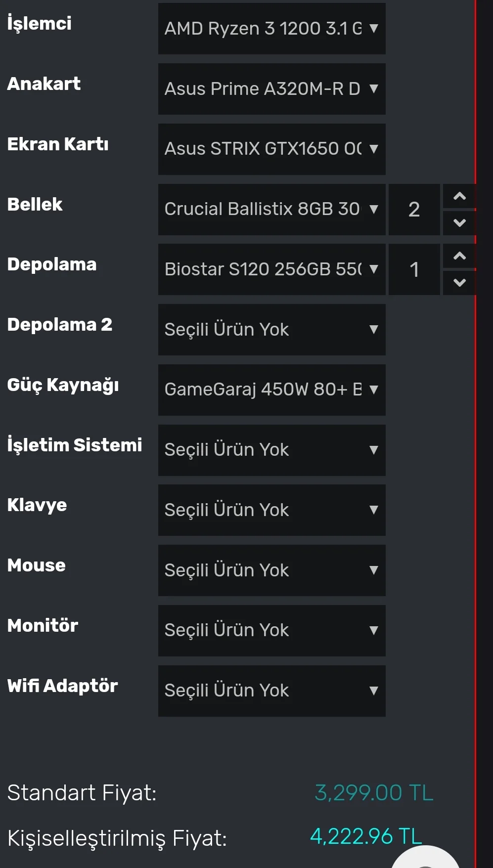The width and height of the screenshot is (493, 868).
Task: Increase Bellek quantity with up arrow
Action: coord(459,196)
